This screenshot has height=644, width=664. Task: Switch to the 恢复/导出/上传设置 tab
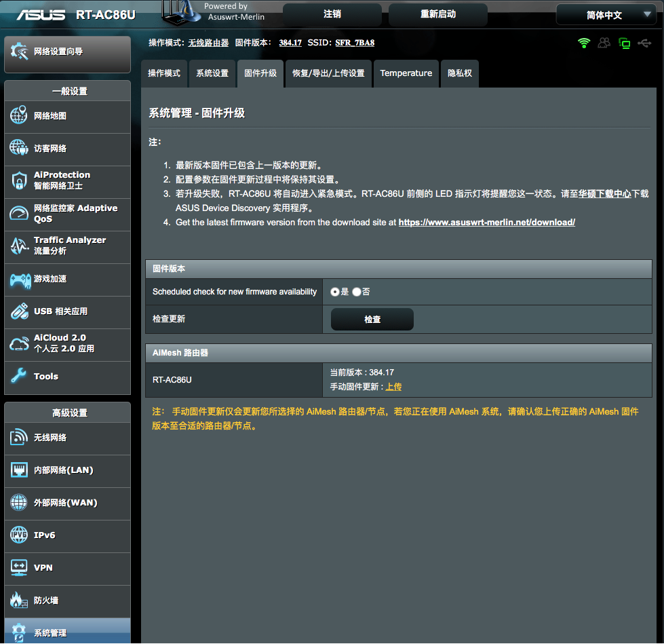coord(328,73)
